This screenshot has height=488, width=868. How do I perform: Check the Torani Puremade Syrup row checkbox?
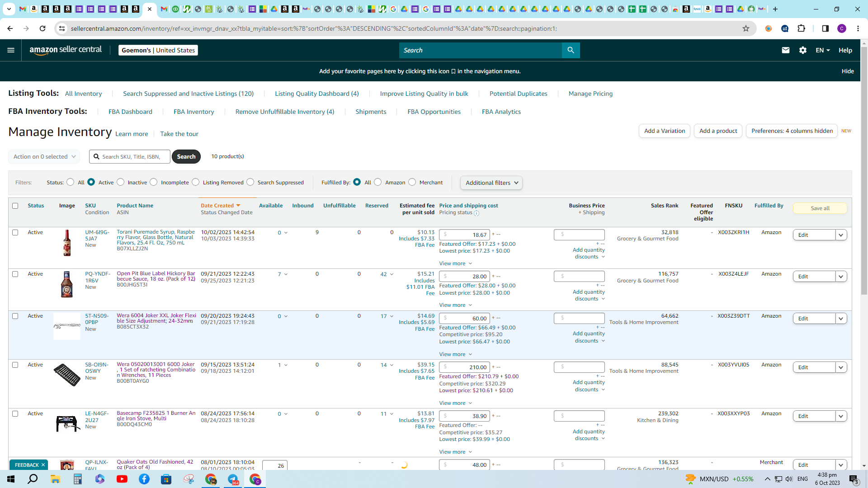(15, 233)
